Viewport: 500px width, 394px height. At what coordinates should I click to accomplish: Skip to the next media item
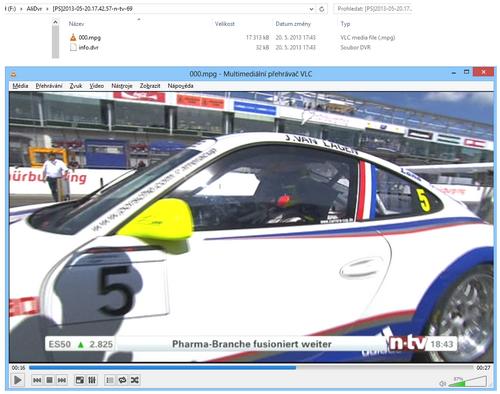62,380
